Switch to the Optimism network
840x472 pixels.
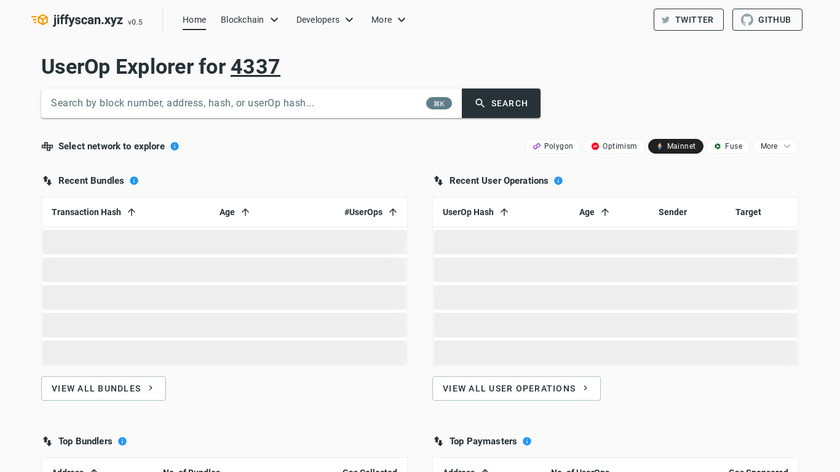(614, 146)
